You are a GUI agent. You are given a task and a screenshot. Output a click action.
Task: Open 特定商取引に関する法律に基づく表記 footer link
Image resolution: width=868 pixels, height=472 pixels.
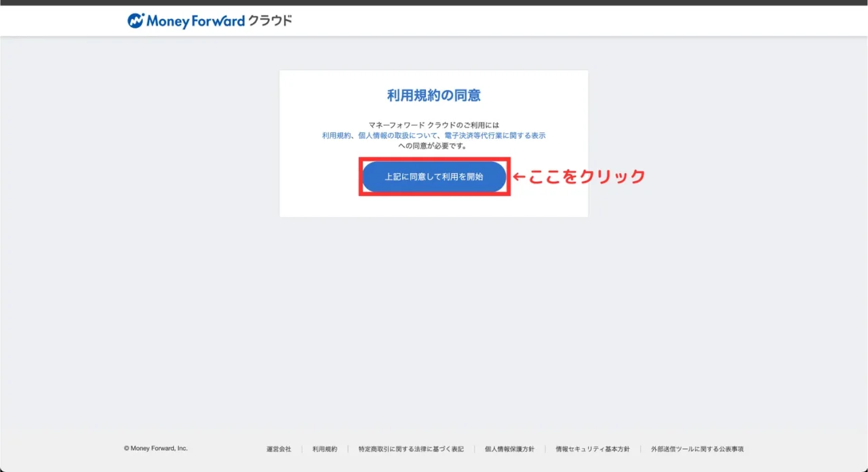tap(411, 449)
